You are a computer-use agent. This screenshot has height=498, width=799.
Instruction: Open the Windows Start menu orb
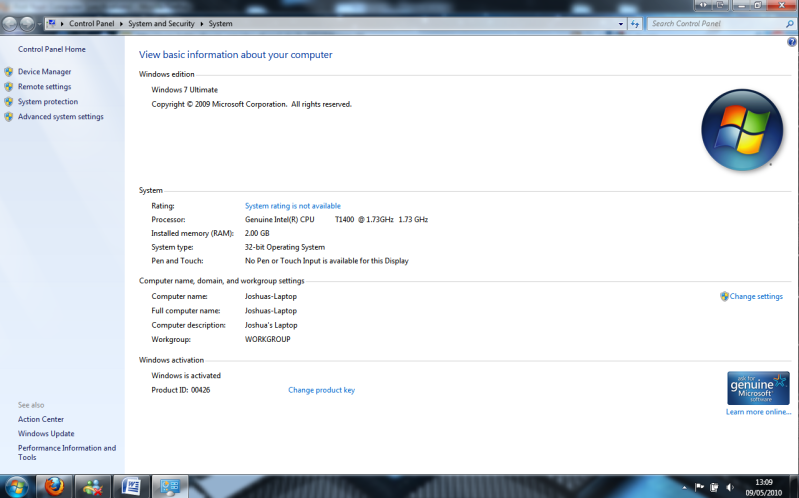click(x=17, y=486)
